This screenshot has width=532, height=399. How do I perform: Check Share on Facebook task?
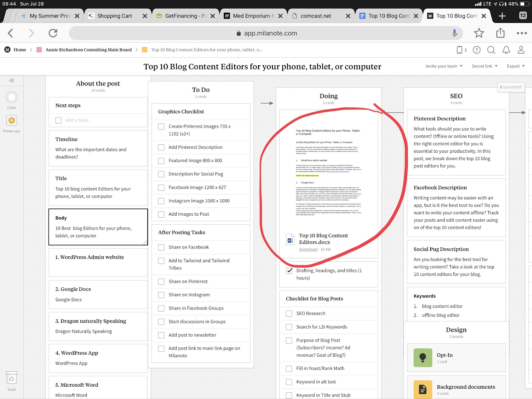(x=161, y=247)
